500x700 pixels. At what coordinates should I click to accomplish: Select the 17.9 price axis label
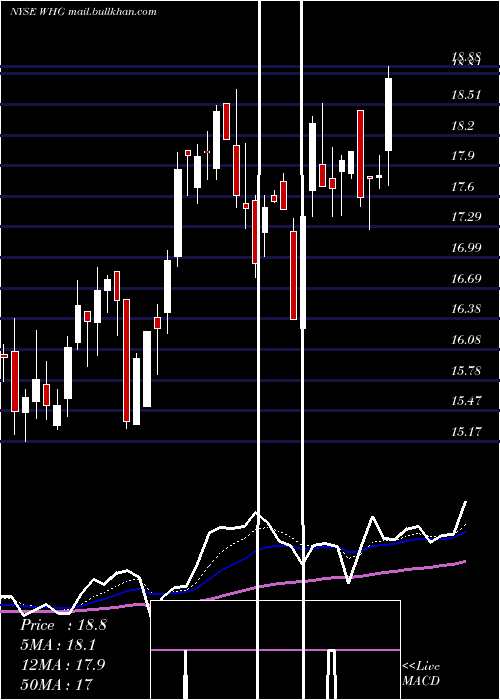pyautogui.click(x=462, y=156)
